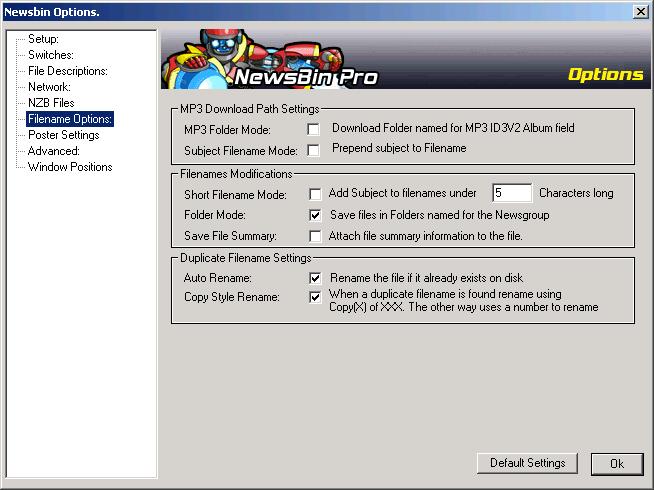The width and height of the screenshot is (654, 490).
Task: Switch to Advanced options
Action: coord(52,151)
